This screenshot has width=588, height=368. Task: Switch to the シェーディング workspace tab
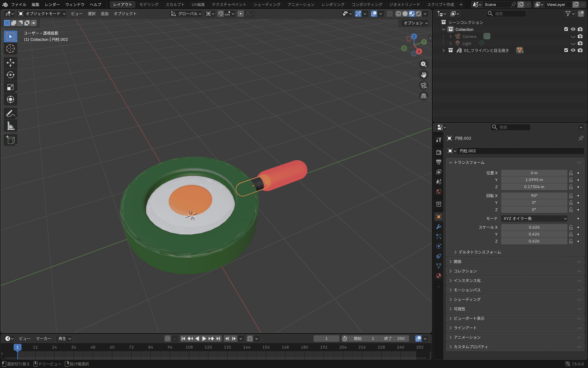pyautogui.click(x=267, y=5)
